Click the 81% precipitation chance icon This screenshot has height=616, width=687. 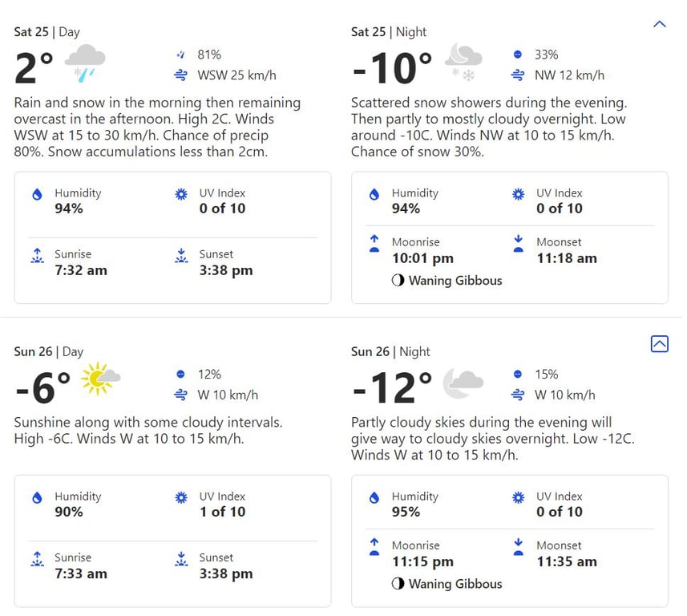click(x=181, y=55)
